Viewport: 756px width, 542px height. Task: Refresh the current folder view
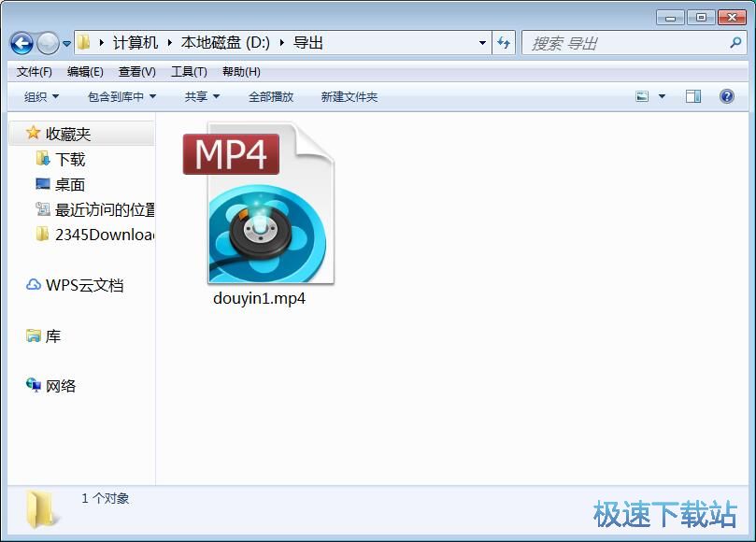(504, 43)
